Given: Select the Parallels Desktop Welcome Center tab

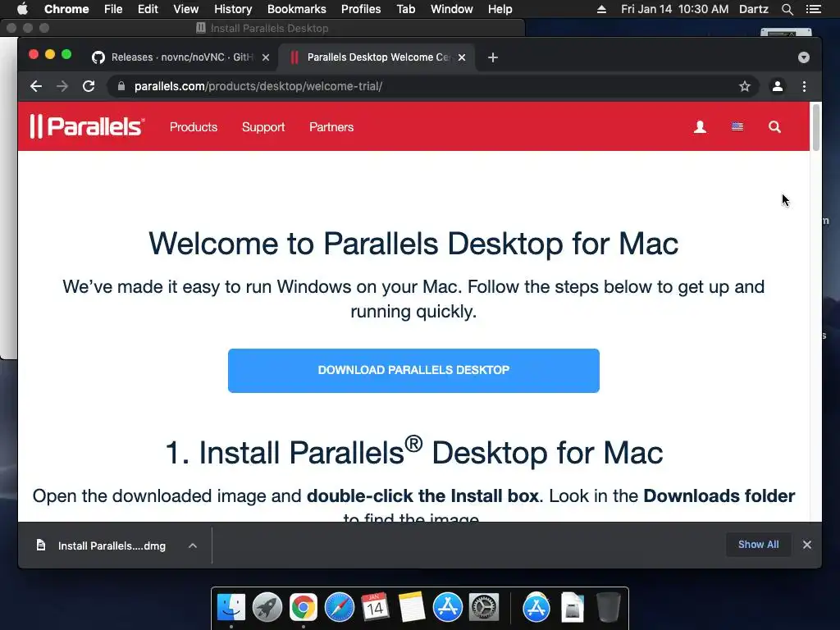Looking at the screenshot, I should [x=377, y=57].
